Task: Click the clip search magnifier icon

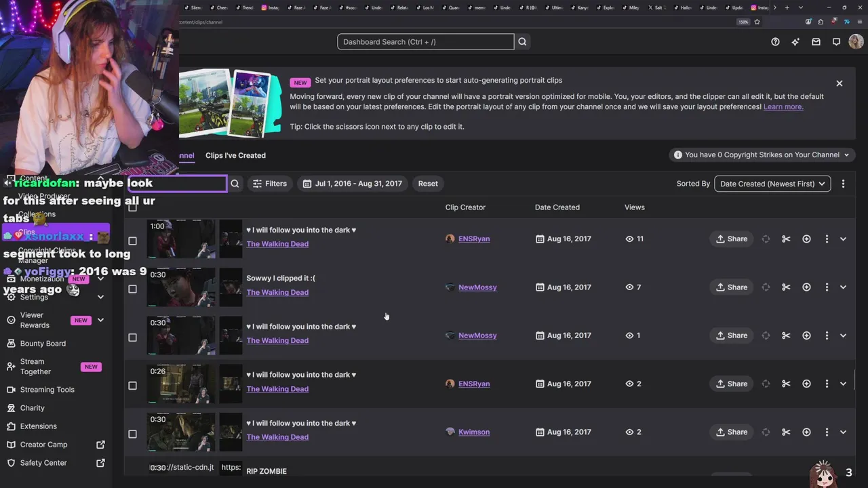Action: 235,184
